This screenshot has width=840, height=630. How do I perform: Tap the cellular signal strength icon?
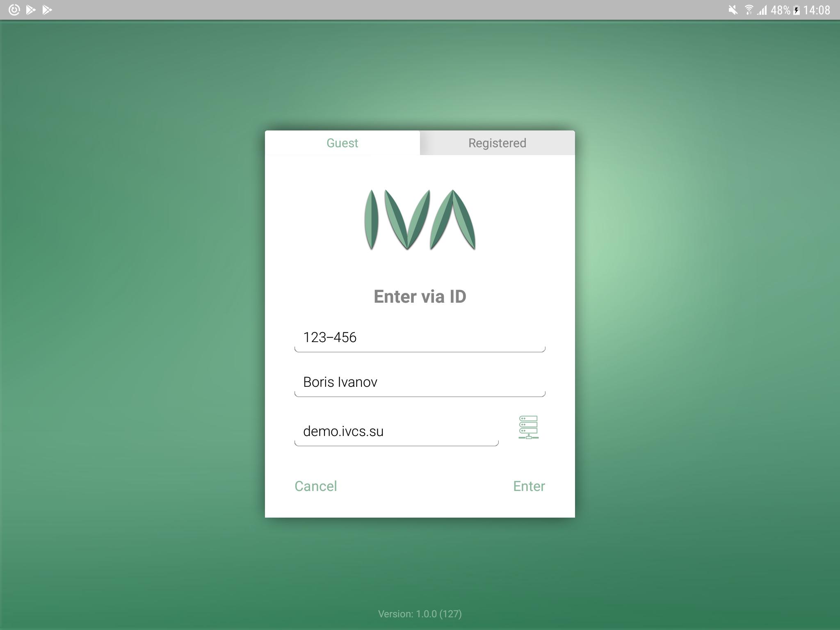pyautogui.click(x=762, y=10)
